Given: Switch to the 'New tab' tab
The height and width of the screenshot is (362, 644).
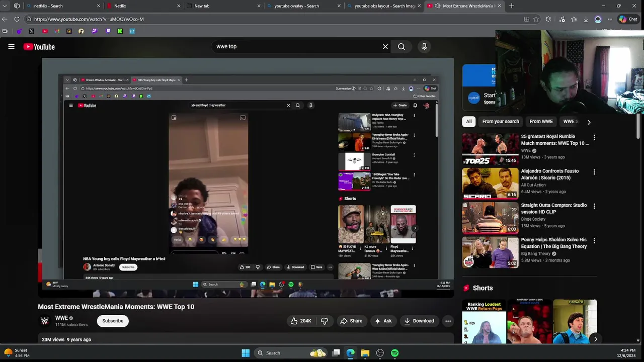Looking at the screenshot, I should (x=223, y=6).
